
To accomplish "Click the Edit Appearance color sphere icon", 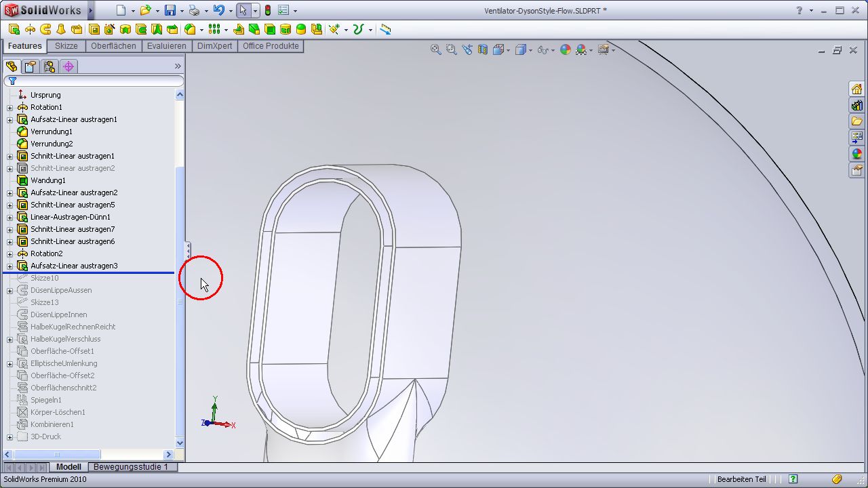I will [566, 49].
